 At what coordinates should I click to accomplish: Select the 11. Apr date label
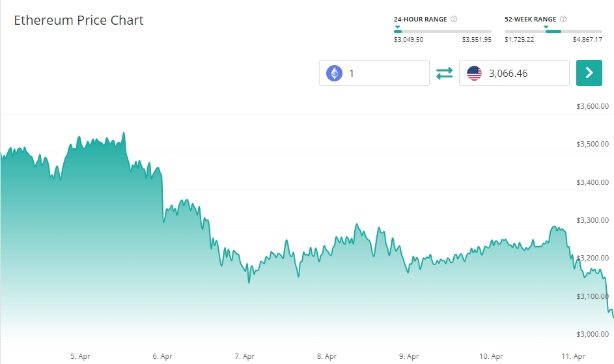[x=574, y=356]
